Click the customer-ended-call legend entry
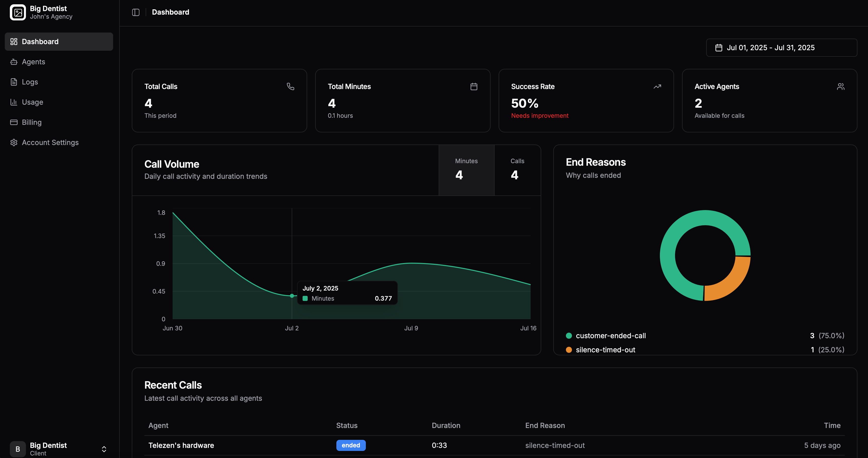868x458 pixels. pyautogui.click(x=610, y=336)
